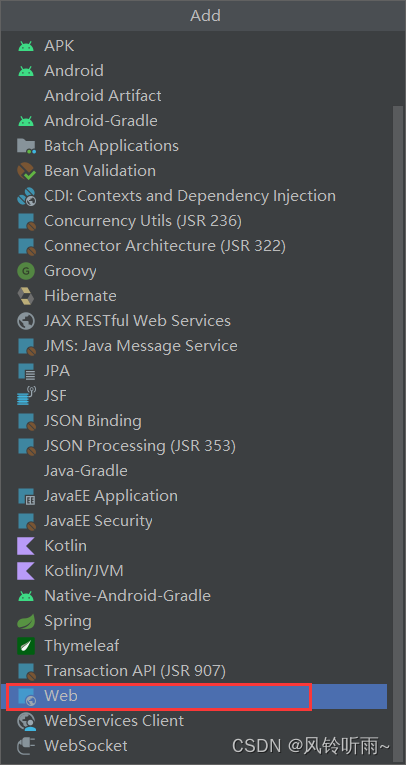This screenshot has height=765, width=406.
Task: Click the Spring leaf icon
Action: pos(26,621)
